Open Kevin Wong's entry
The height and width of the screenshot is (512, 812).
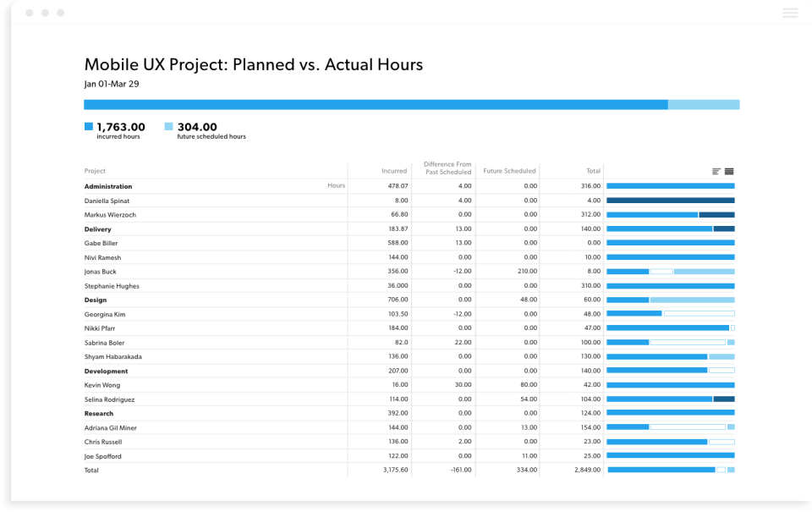click(100, 385)
